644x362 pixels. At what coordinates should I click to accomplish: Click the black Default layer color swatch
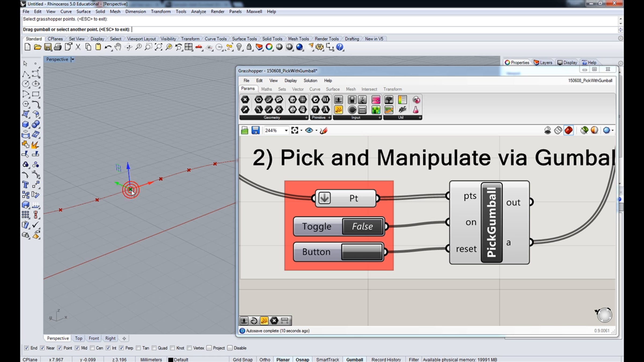point(171,360)
